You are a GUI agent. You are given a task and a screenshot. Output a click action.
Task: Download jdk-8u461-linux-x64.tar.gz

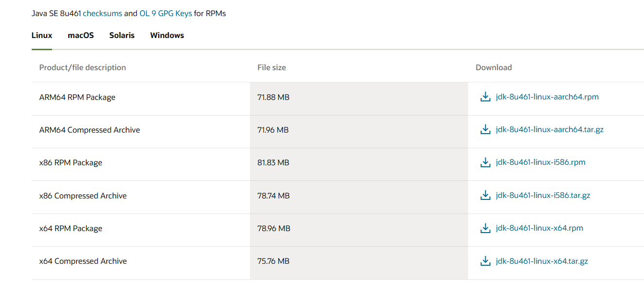542,261
